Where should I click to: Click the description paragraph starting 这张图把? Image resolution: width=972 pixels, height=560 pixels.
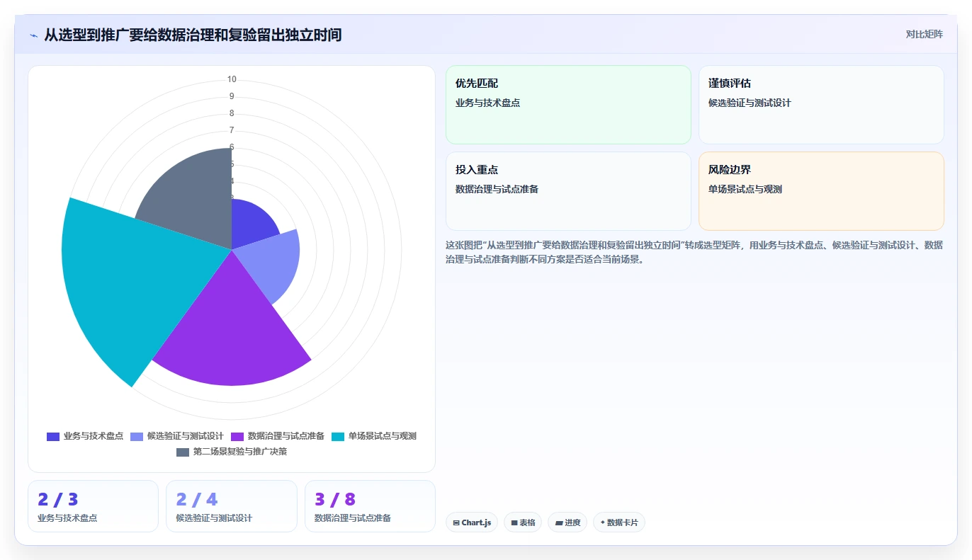694,252
